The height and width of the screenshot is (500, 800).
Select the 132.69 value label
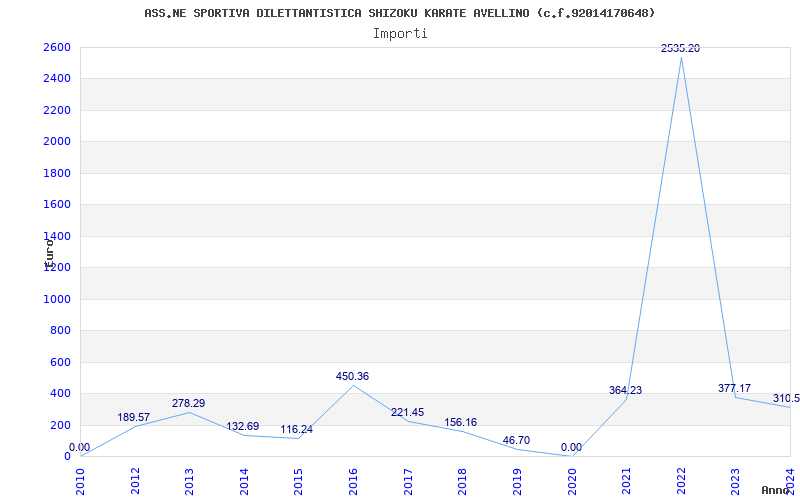[242, 427]
